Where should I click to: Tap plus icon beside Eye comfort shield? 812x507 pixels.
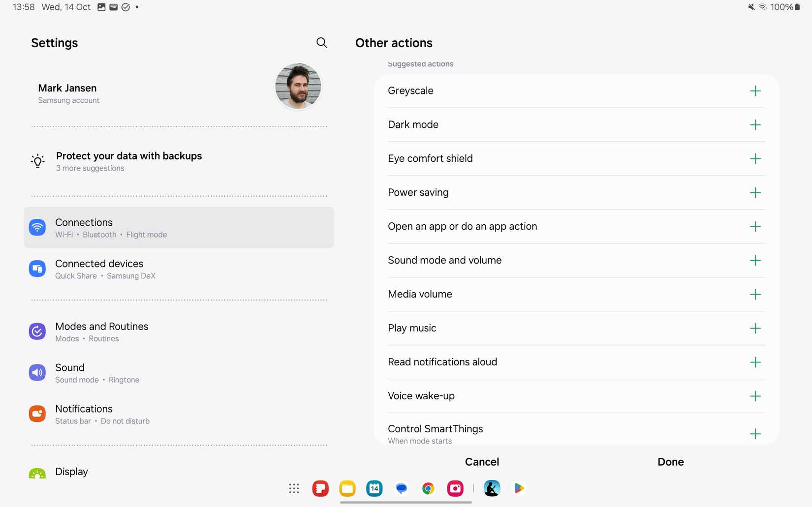coord(755,159)
